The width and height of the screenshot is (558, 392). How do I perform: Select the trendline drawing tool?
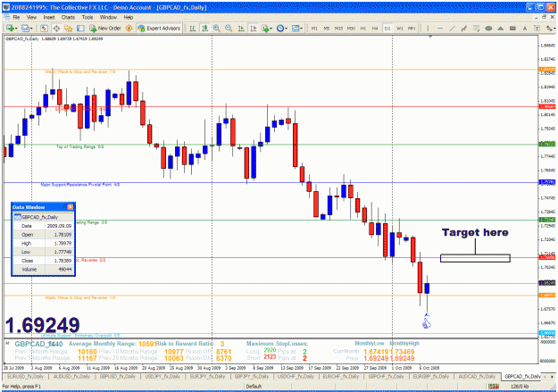pos(452,28)
